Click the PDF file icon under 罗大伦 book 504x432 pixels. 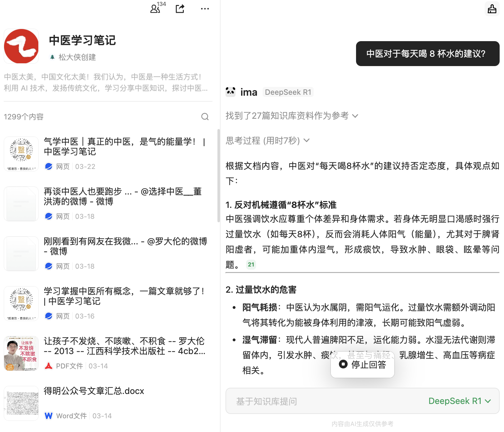coord(49,366)
